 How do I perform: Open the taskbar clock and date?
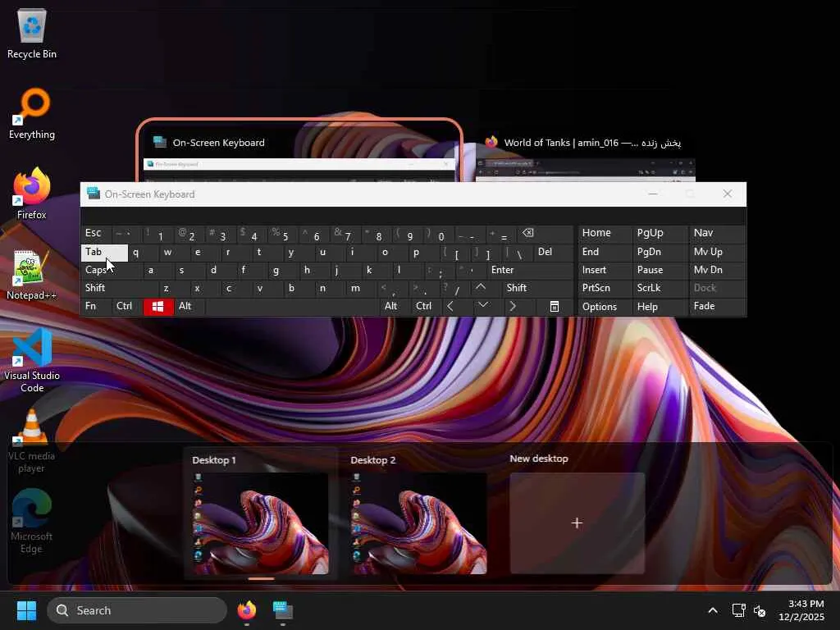(801, 610)
